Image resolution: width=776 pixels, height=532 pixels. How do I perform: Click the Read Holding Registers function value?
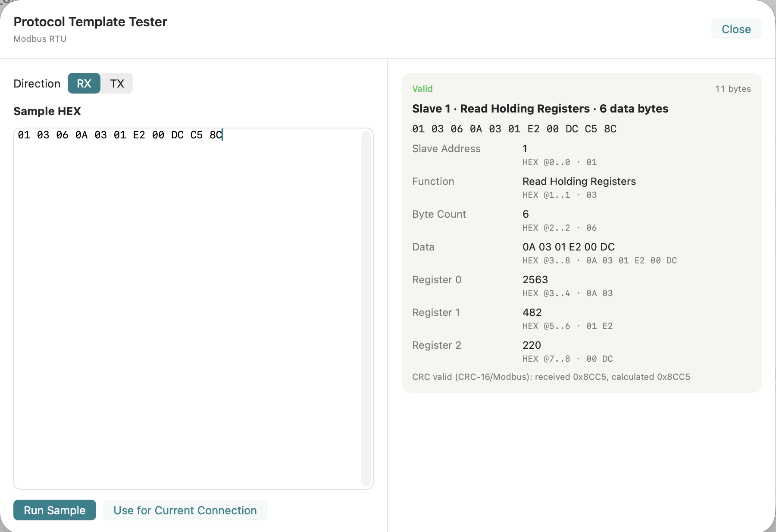(579, 182)
